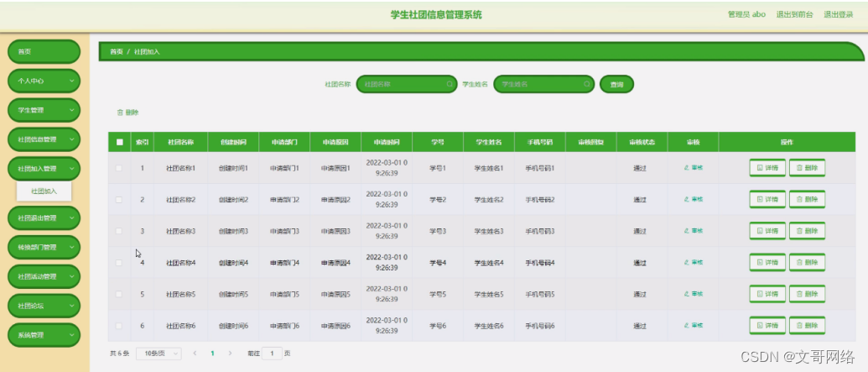Viewport: 868px width, 372px height.
Task: Open 详情 for 社团名称5 row
Action: coord(767,294)
